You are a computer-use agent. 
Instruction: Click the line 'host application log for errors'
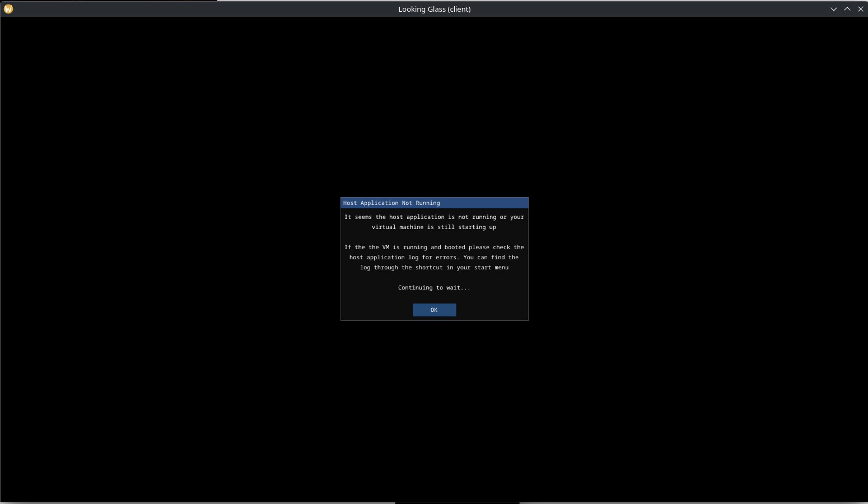(434, 257)
